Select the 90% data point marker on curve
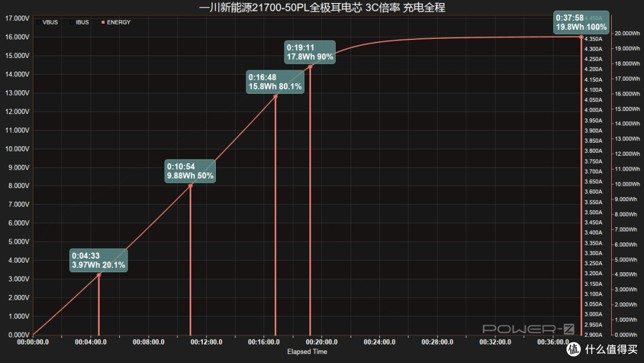 pos(310,67)
